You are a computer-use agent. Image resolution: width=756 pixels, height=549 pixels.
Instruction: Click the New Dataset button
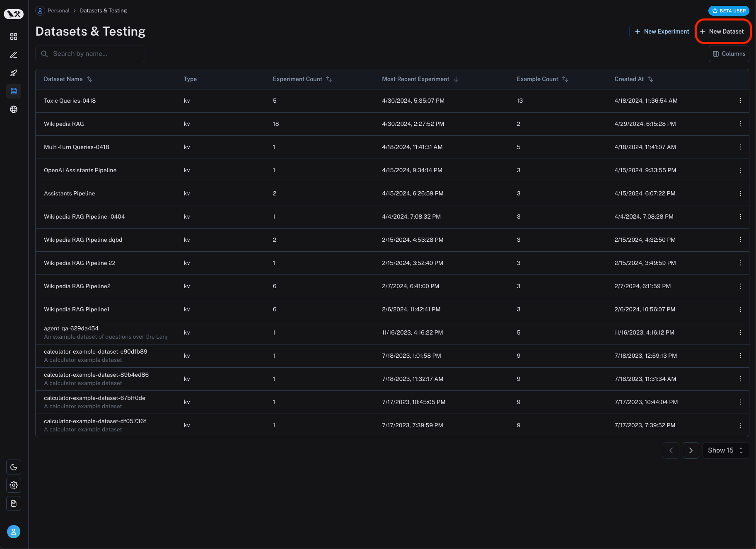click(x=722, y=31)
